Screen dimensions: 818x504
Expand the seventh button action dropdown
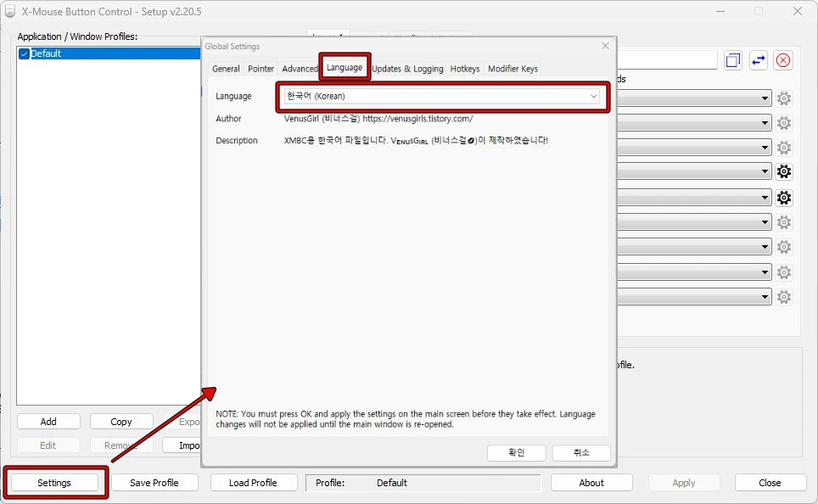click(765, 247)
